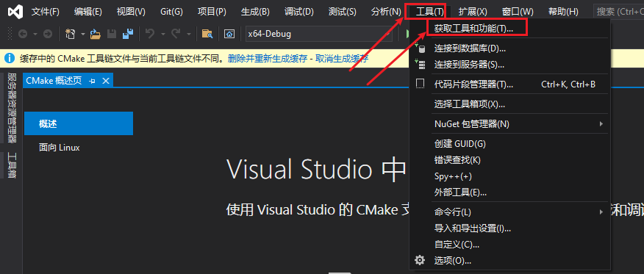Expand the New Item dropdown arrow
This screenshot has width=644, height=274.
[x=82, y=34]
